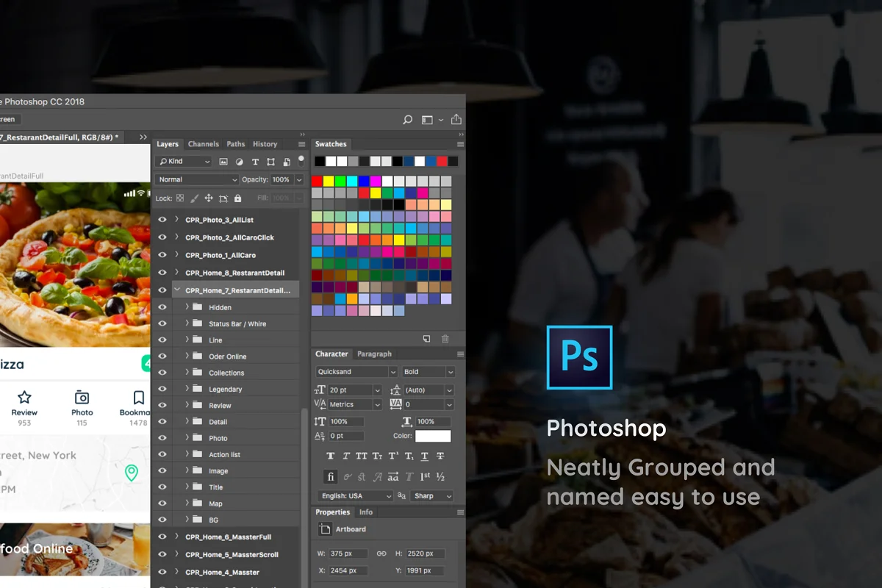Open the workspace switcher icon
The height and width of the screenshot is (588, 882).
[x=428, y=120]
